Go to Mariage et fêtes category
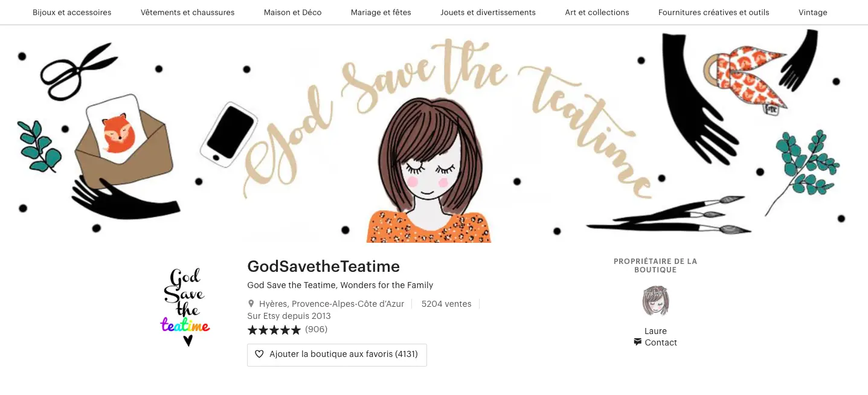The width and height of the screenshot is (868, 395). coord(381,12)
